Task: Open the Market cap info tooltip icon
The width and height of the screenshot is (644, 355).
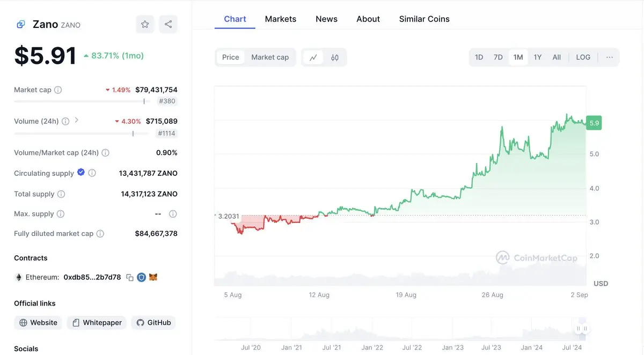Action: pos(58,90)
